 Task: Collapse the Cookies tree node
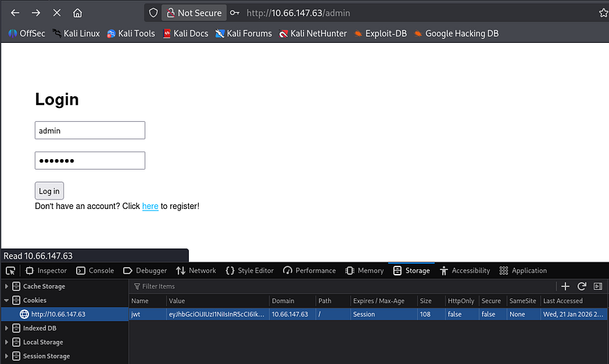click(7, 300)
